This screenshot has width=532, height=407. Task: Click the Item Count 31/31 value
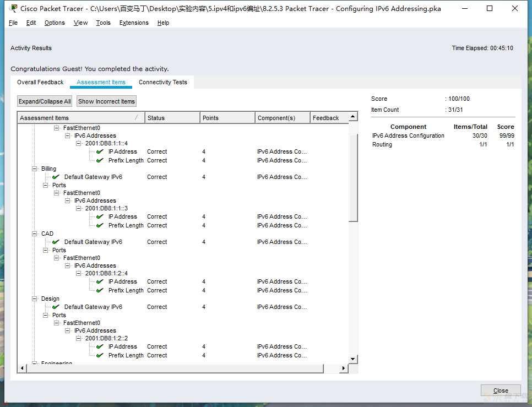pyautogui.click(x=455, y=110)
